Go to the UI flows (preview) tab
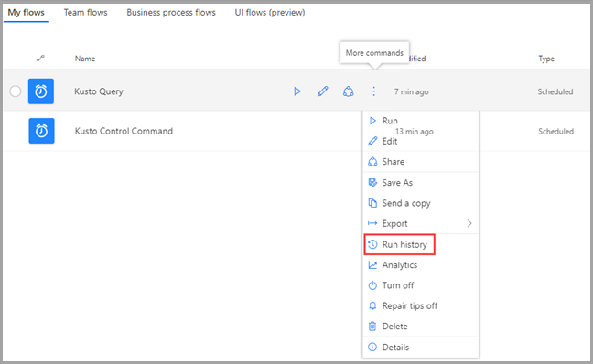The height and width of the screenshot is (364, 593). (270, 13)
